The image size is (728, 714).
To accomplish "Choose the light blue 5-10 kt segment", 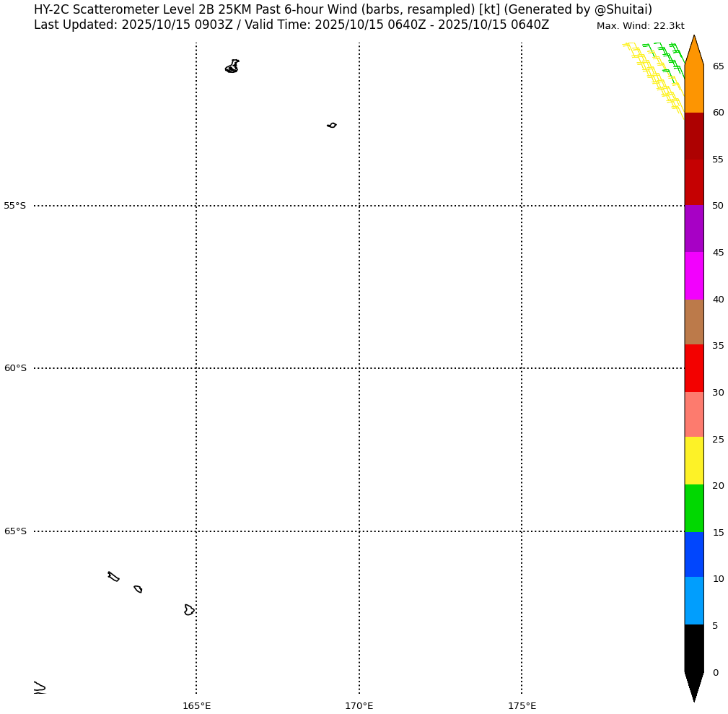I will (693, 601).
